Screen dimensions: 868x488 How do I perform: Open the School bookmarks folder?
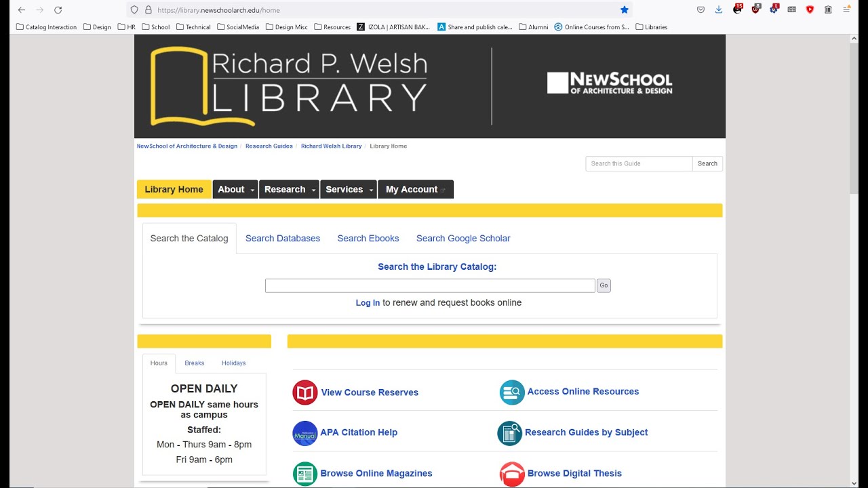[x=155, y=27]
